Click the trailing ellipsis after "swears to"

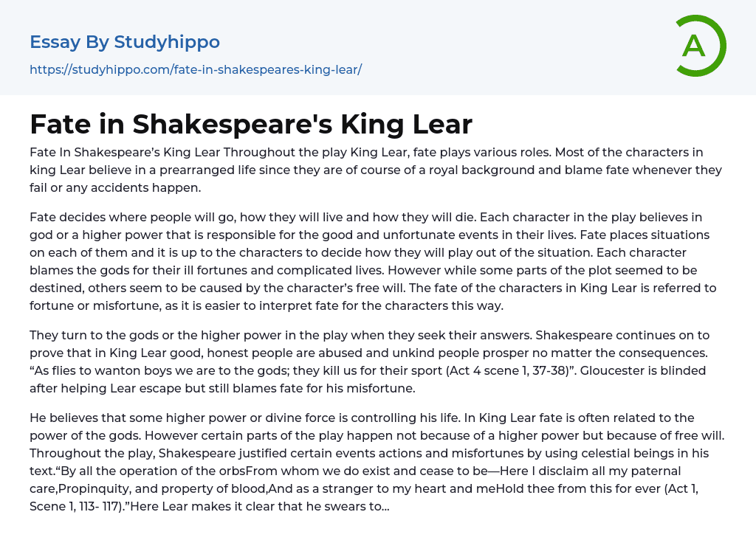pyautogui.click(x=385, y=506)
